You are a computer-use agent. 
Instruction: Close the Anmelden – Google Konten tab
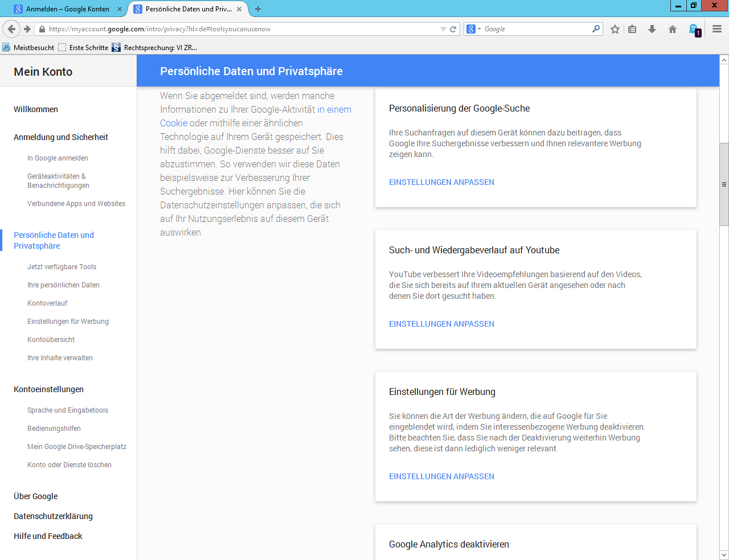pos(120,9)
